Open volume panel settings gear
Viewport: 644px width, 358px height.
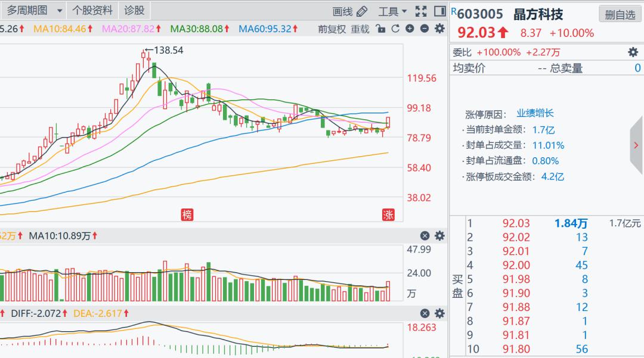(x=439, y=235)
